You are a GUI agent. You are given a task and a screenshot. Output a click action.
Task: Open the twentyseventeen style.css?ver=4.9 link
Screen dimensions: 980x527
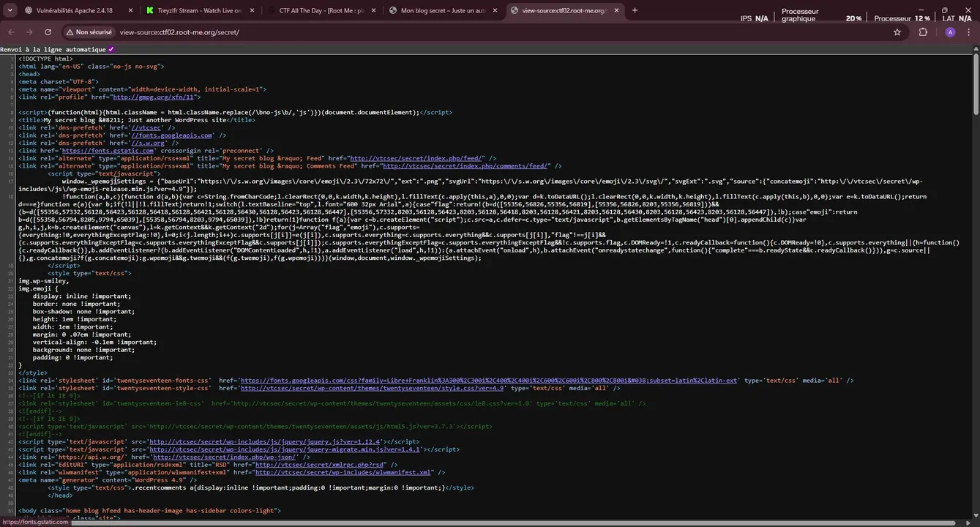(373, 388)
